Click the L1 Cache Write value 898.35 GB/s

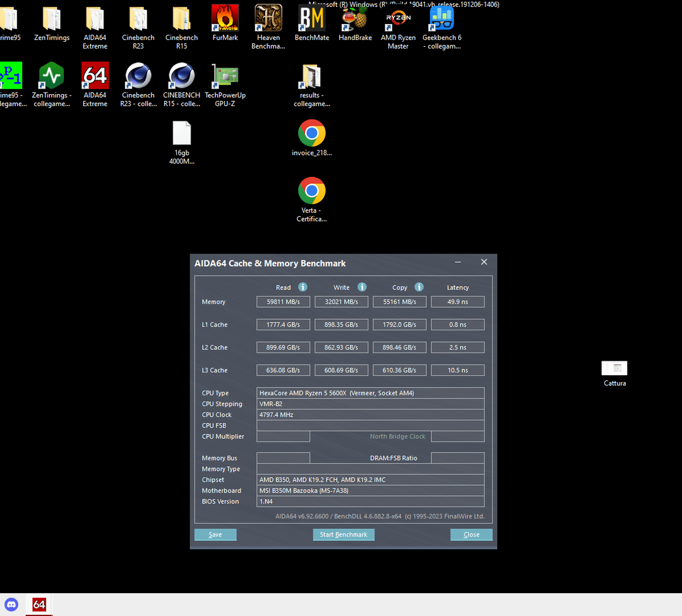tap(342, 325)
